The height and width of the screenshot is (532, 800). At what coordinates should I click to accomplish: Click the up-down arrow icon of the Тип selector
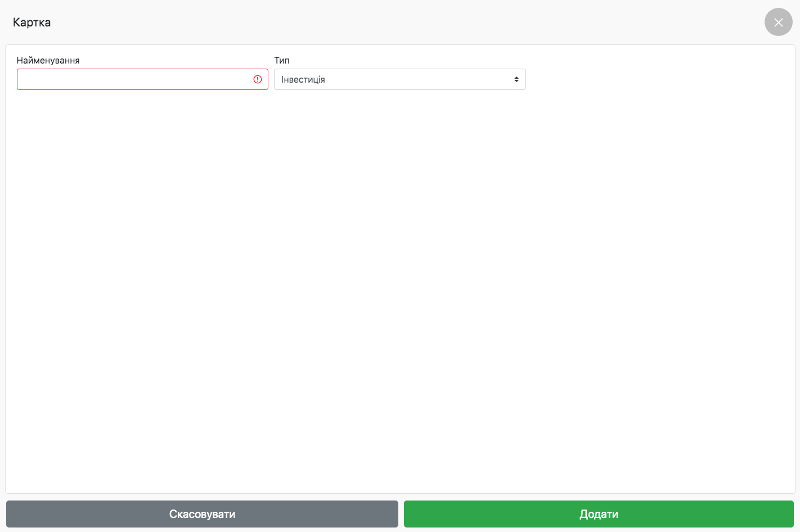point(516,79)
